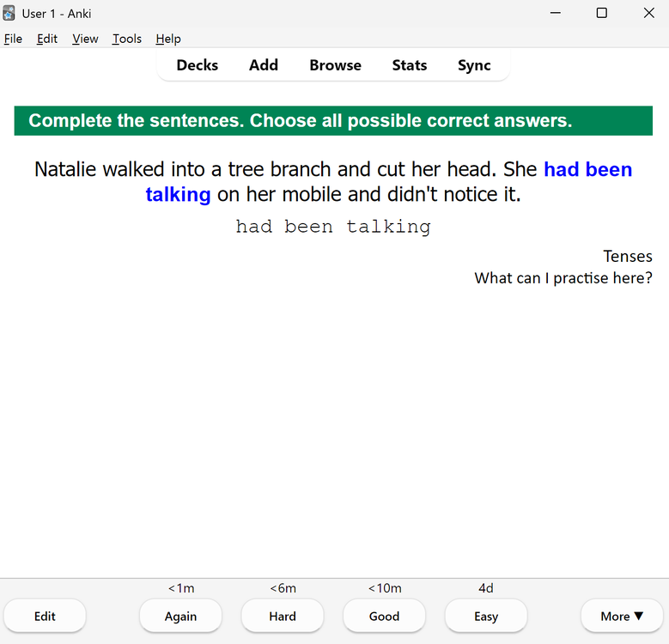Click the green 'Complete the sentences' header

click(333, 121)
